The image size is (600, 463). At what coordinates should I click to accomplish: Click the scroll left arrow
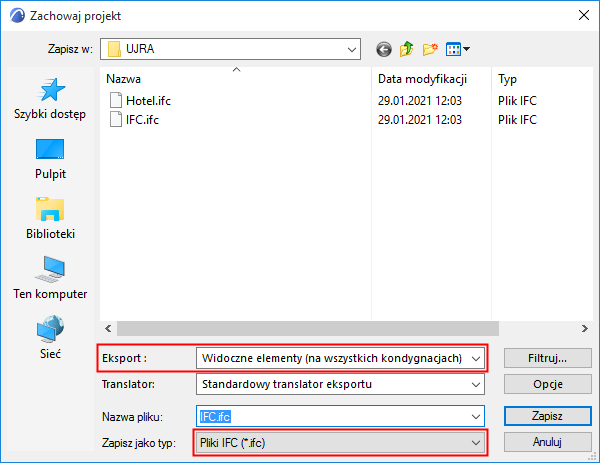[108, 329]
